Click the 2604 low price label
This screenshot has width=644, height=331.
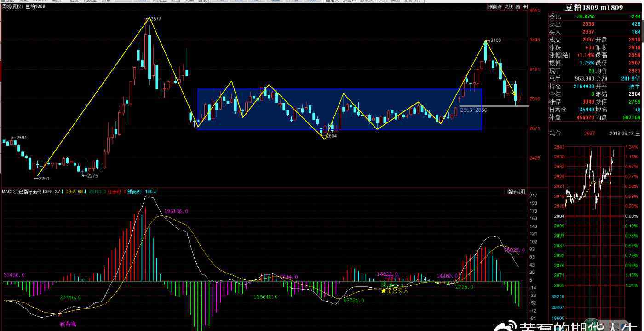coord(331,136)
